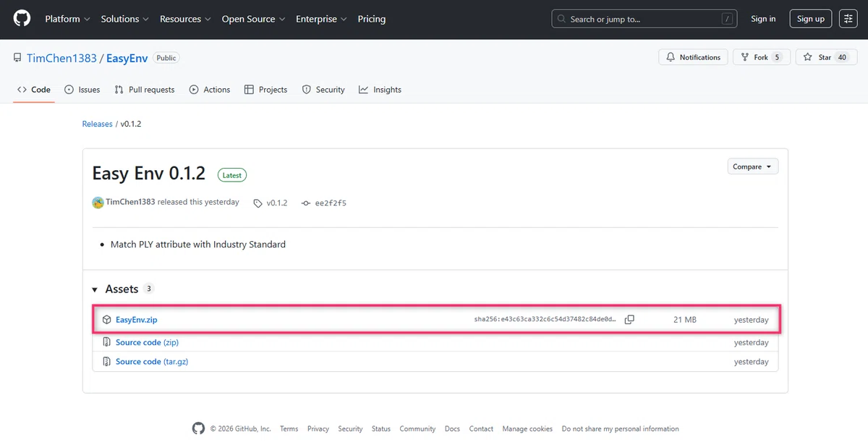The width and height of the screenshot is (868, 448).
Task: Open the Platform dropdown menu
Action: [67, 19]
